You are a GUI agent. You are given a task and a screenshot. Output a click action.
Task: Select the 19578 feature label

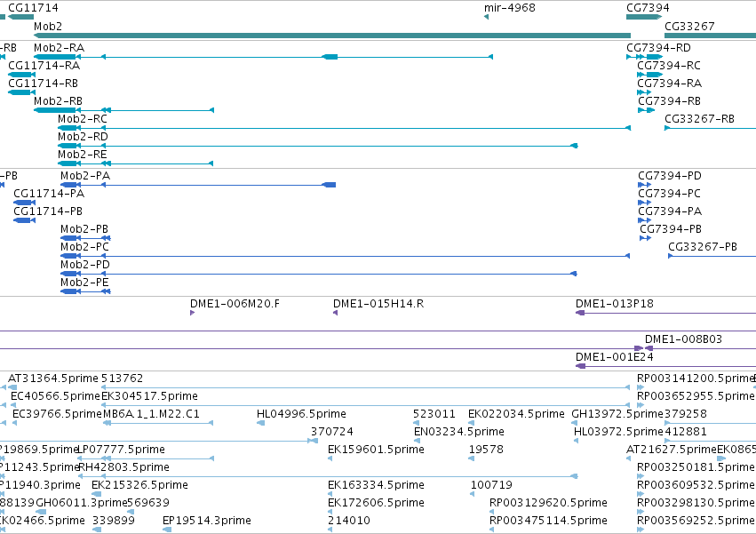point(486,450)
